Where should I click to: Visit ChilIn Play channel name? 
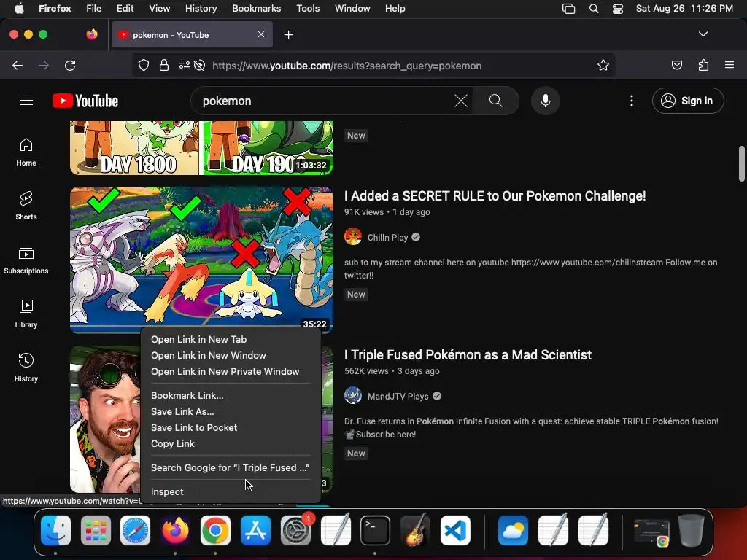(x=388, y=237)
